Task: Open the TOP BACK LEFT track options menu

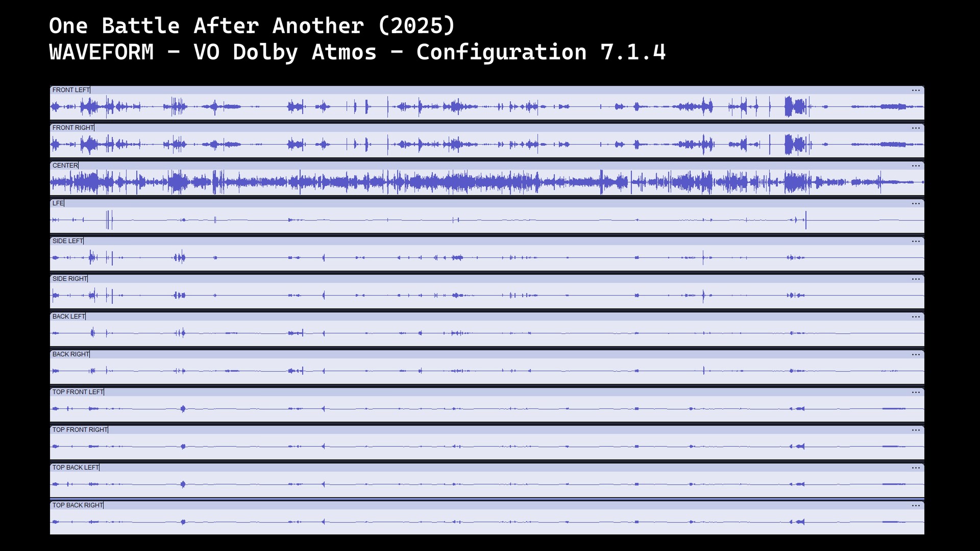Action: tap(916, 468)
